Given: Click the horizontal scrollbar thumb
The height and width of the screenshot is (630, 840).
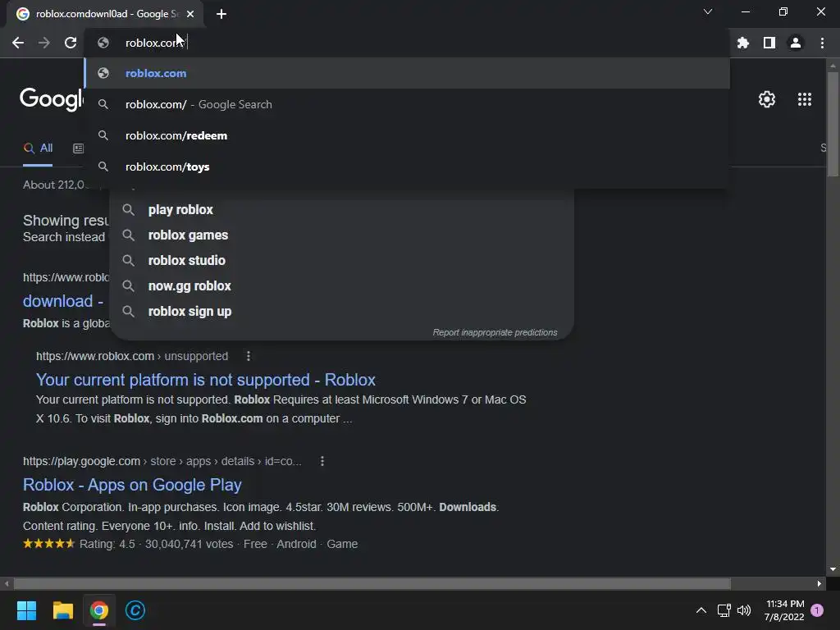Looking at the screenshot, I should pos(372,583).
